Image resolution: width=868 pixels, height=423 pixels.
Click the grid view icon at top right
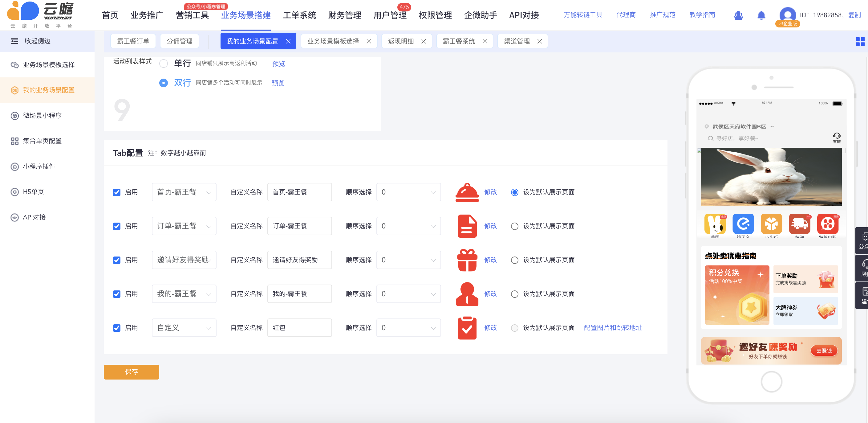point(860,42)
